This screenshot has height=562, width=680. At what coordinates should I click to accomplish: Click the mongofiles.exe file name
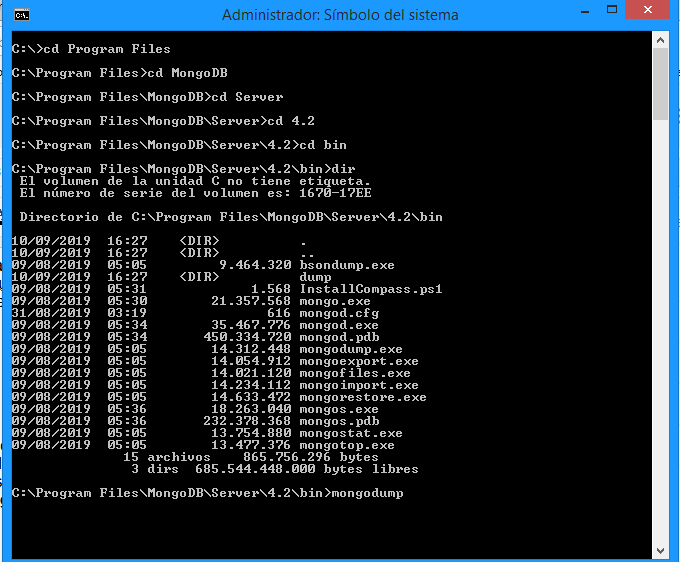click(x=355, y=373)
